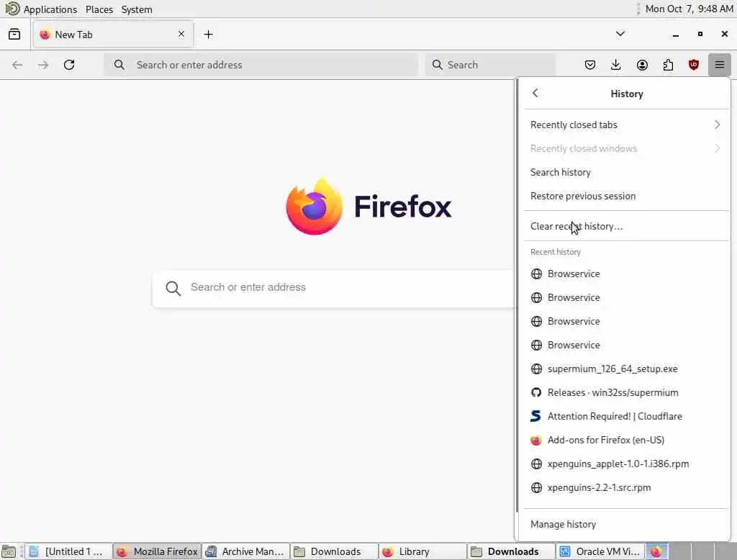Open Manage history

pos(625,524)
